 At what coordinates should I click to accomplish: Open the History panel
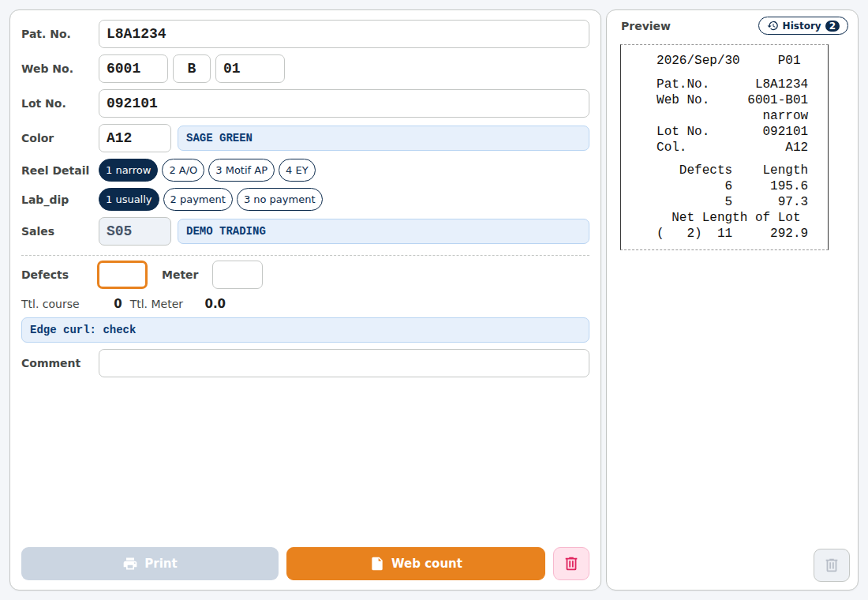pos(803,26)
